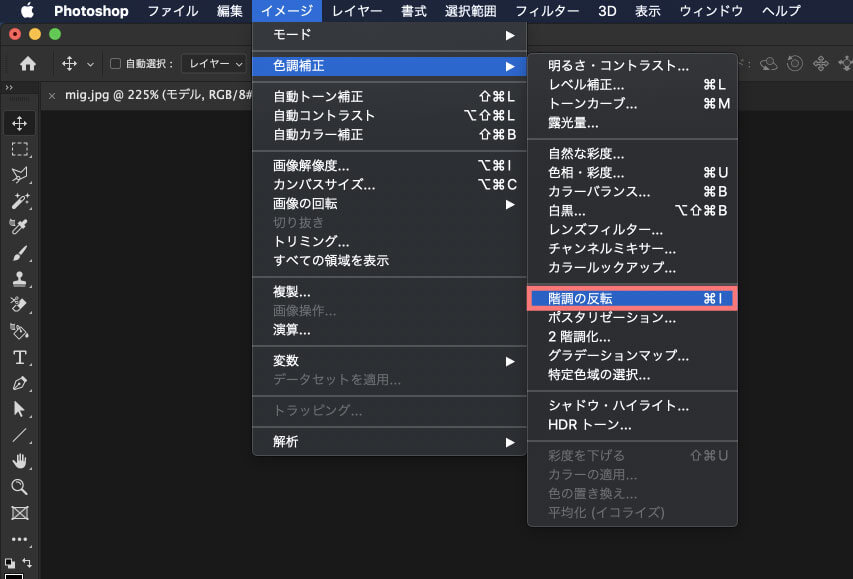Screen dimensions: 853x579
Task: Choose レベル補正 adjustment
Action: pyautogui.click(x=632, y=85)
